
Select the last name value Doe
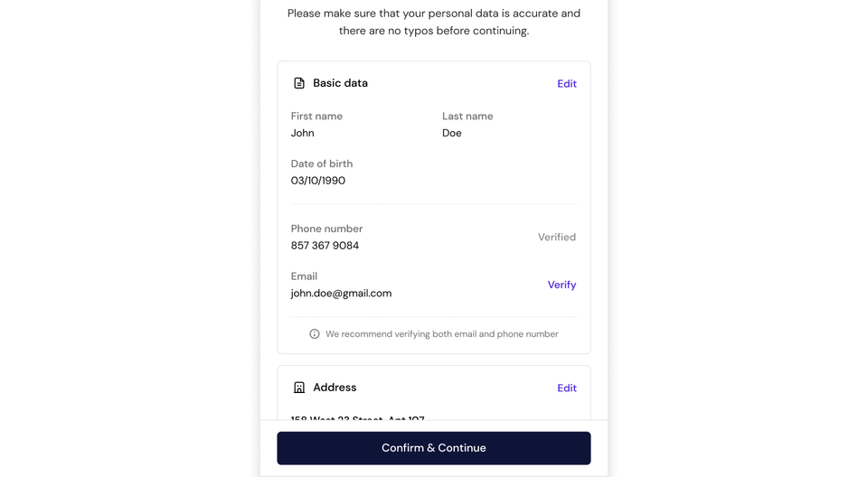tap(452, 133)
